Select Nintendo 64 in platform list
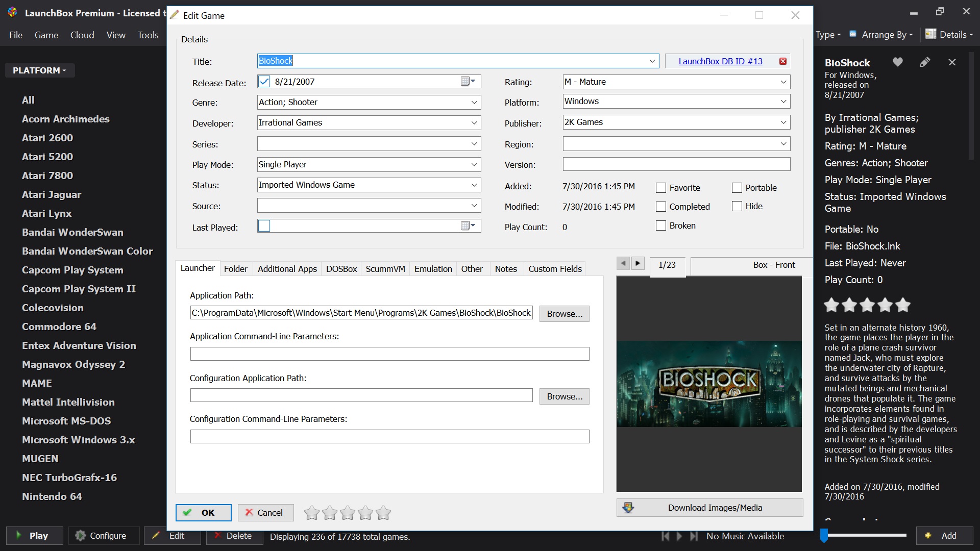 pos(52,496)
